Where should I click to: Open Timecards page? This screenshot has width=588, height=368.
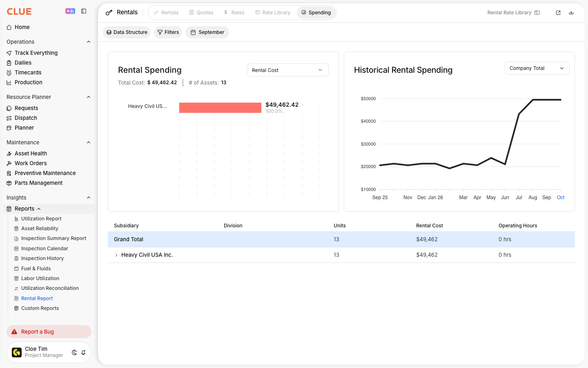[x=28, y=72]
